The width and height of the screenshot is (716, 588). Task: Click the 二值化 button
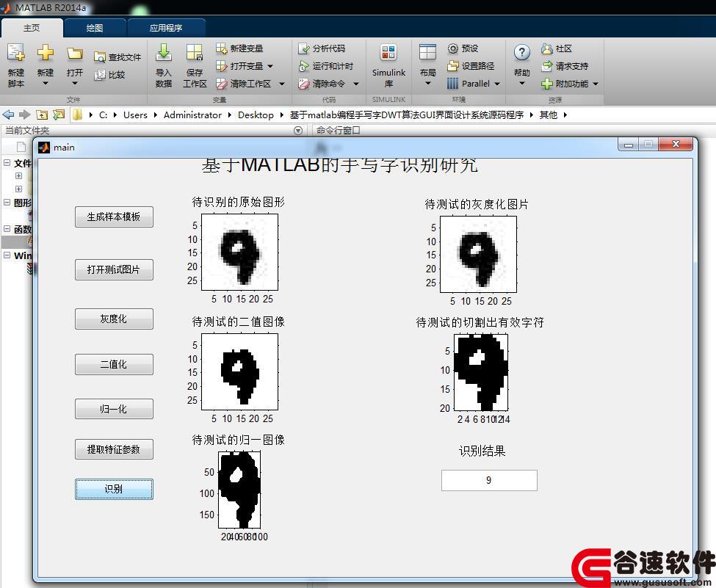point(114,364)
